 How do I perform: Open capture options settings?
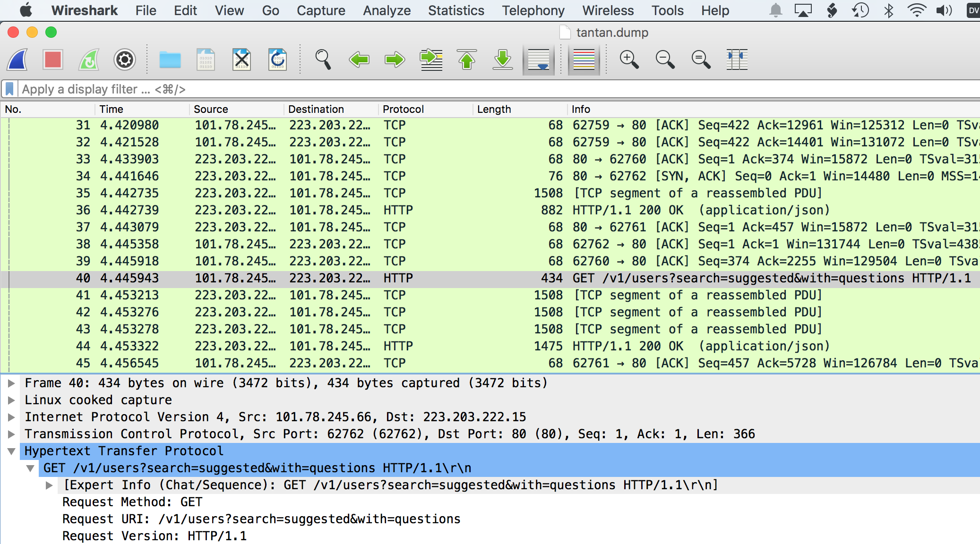coord(124,59)
